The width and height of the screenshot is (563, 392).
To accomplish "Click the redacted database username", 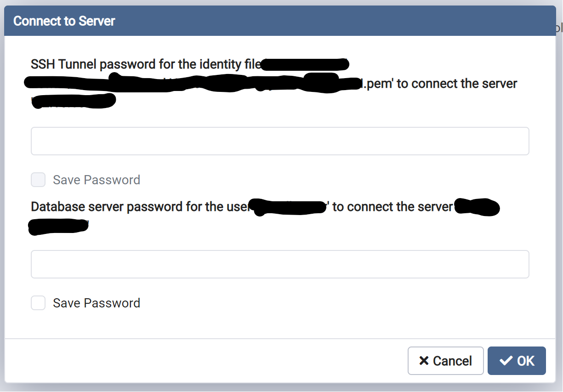I will click(x=290, y=207).
